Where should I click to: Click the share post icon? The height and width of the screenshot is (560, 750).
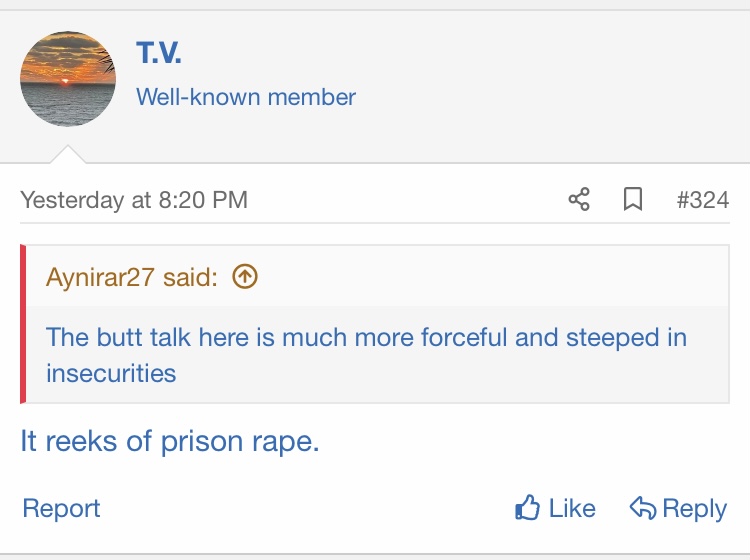[579, 199]
